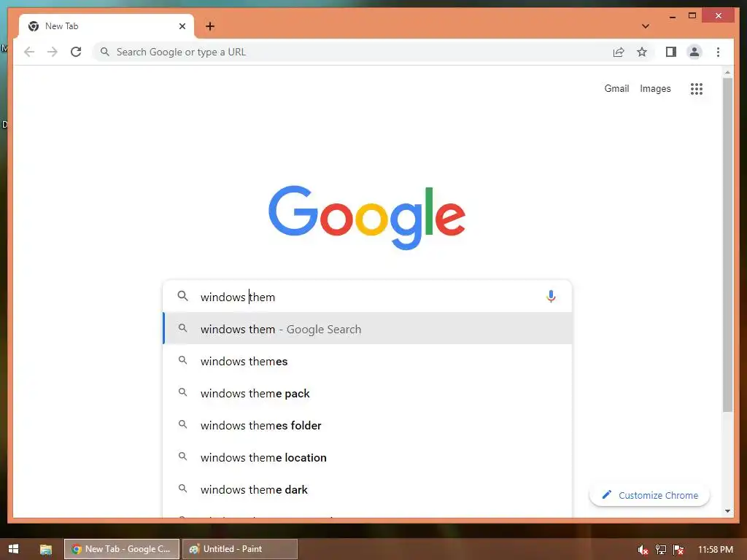Click the scrollbar down arrow

point(727,511)
